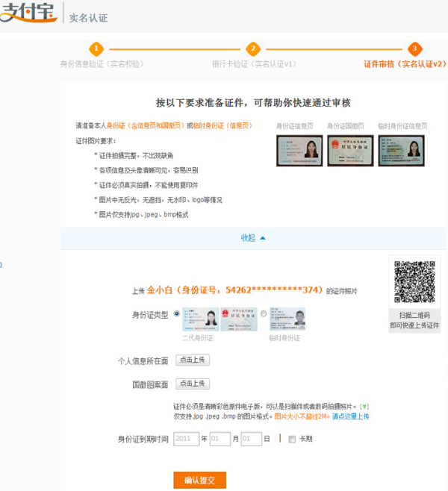Screen dimensions: 448x491
Task: Click the expiry month input field
Action: point(220,440)
